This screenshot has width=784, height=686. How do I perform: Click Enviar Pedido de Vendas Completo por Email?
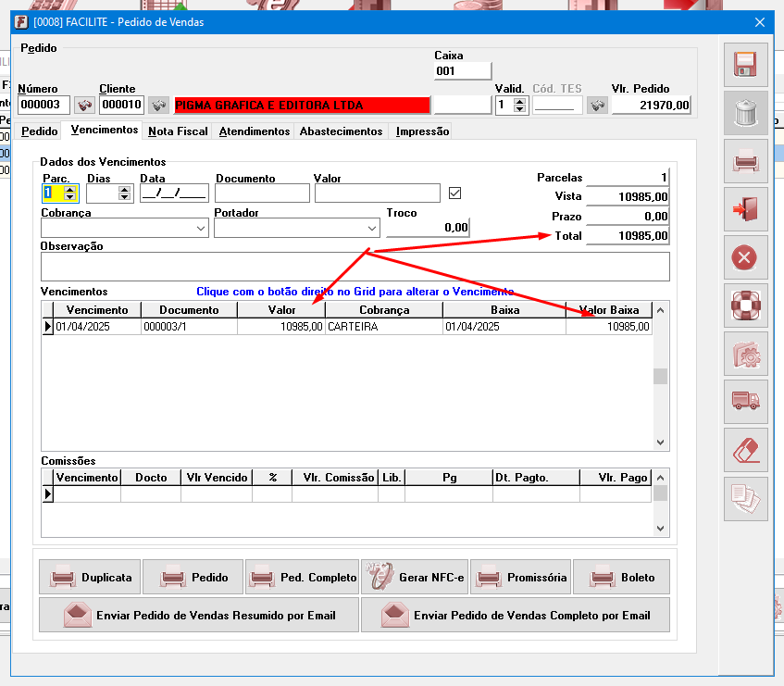[x=516, y=615]
